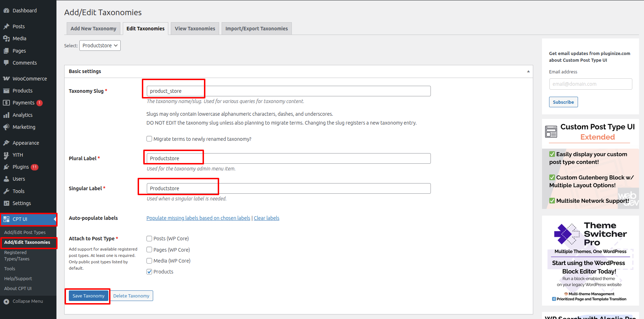Image resolution: width=644 pixels, height=319 pixels.
Task: Click the Collapse Menu arrow icon
Action: point(6,301)
